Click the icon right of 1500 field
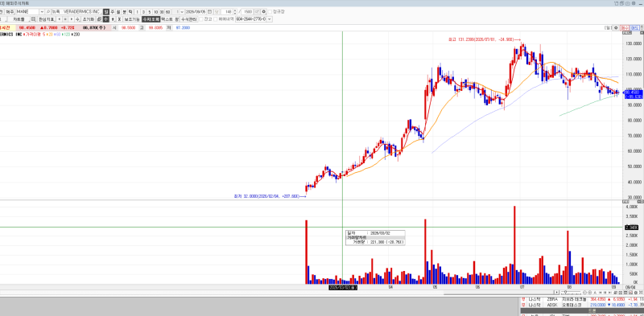This screenshot has height=316, width=644. click(257, 11)
